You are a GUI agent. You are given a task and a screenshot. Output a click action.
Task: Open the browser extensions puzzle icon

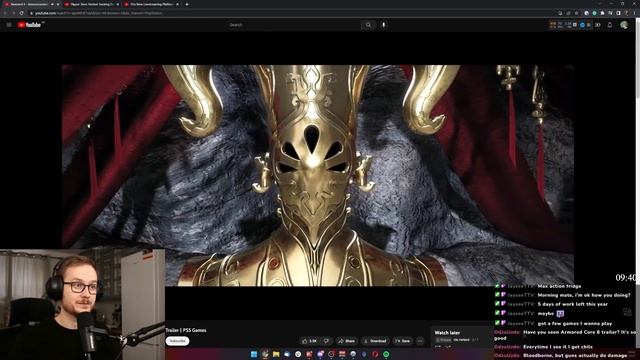602,13
